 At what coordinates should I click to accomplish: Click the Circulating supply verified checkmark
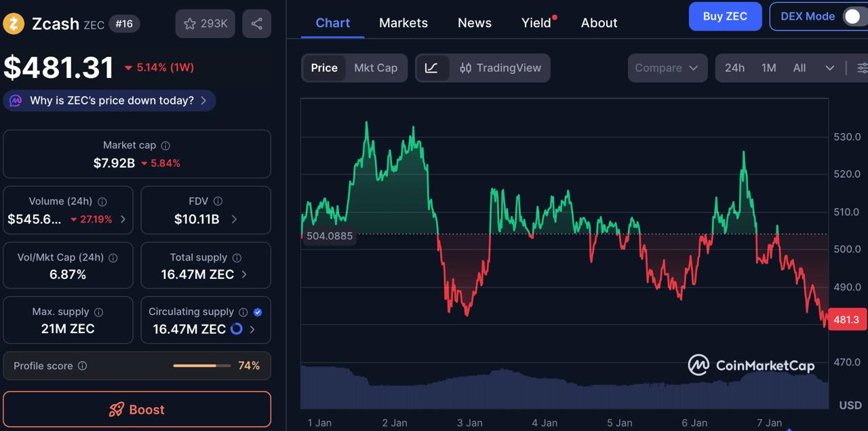257,312
